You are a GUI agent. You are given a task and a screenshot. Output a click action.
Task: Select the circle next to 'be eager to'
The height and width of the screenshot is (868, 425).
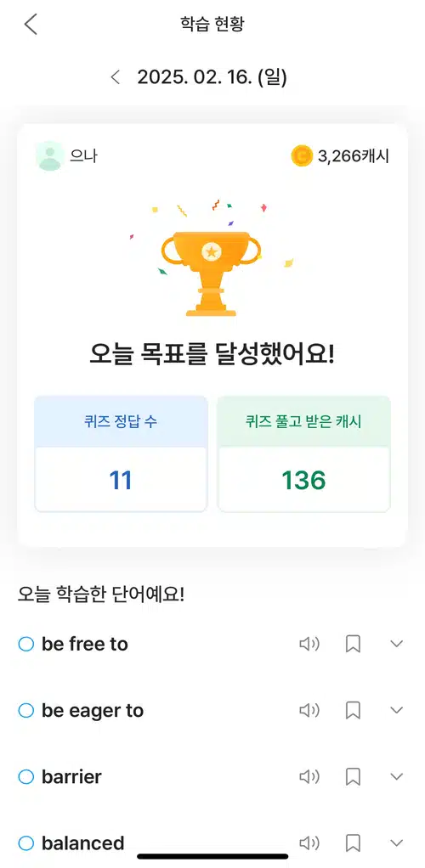[x=26, y=710]
